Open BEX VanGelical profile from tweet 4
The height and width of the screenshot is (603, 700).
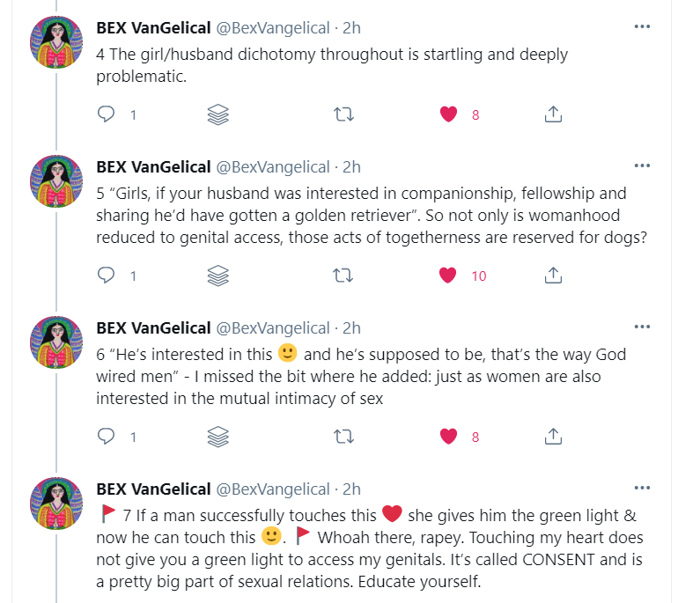pos(153,27)
